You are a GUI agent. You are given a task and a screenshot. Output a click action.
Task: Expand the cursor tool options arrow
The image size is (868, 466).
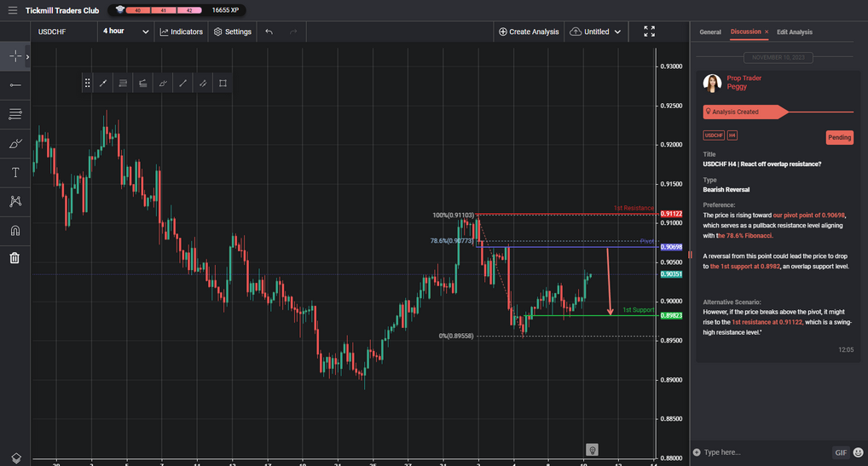(x=27, y=57)
